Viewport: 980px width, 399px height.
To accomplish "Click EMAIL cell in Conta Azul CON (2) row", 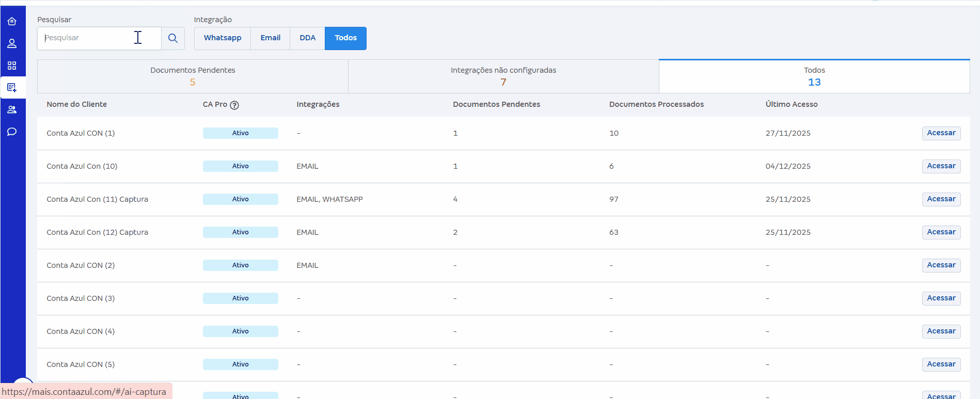I will (x=307, y=265).
